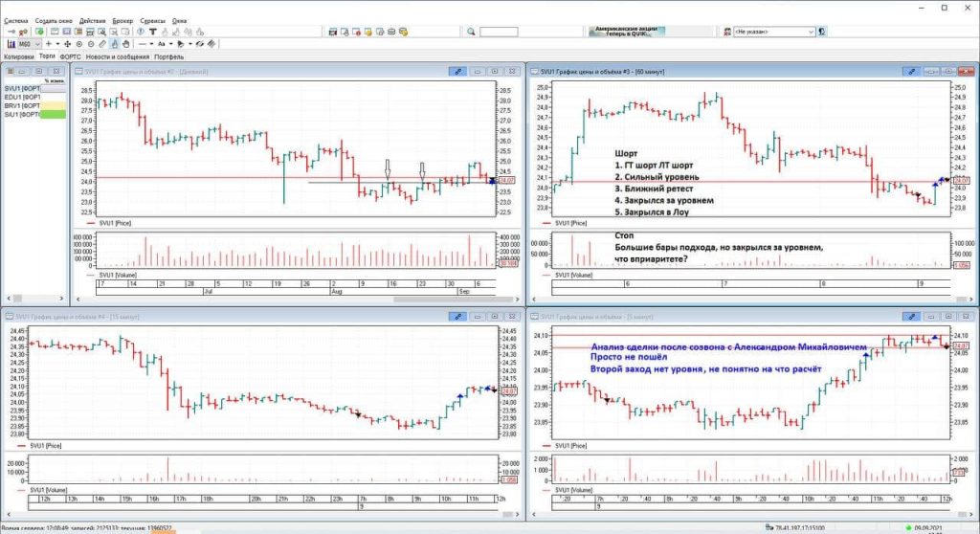
Task: Click the horizontal scrollbar under the daily chart
Action: tap(297, 299)
